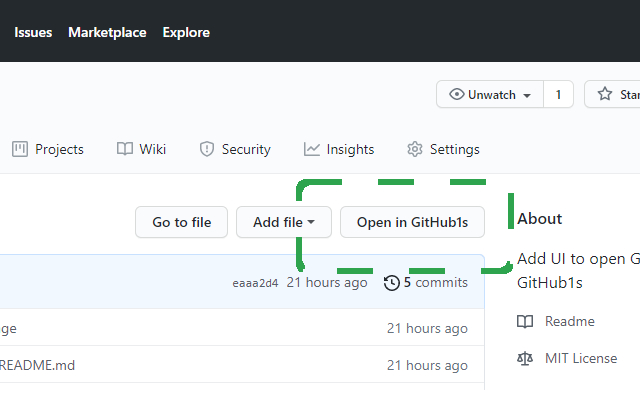Viewport: 640px width, 400px height.
Task: Click the Wiki book icon
Action: [125, 149]
